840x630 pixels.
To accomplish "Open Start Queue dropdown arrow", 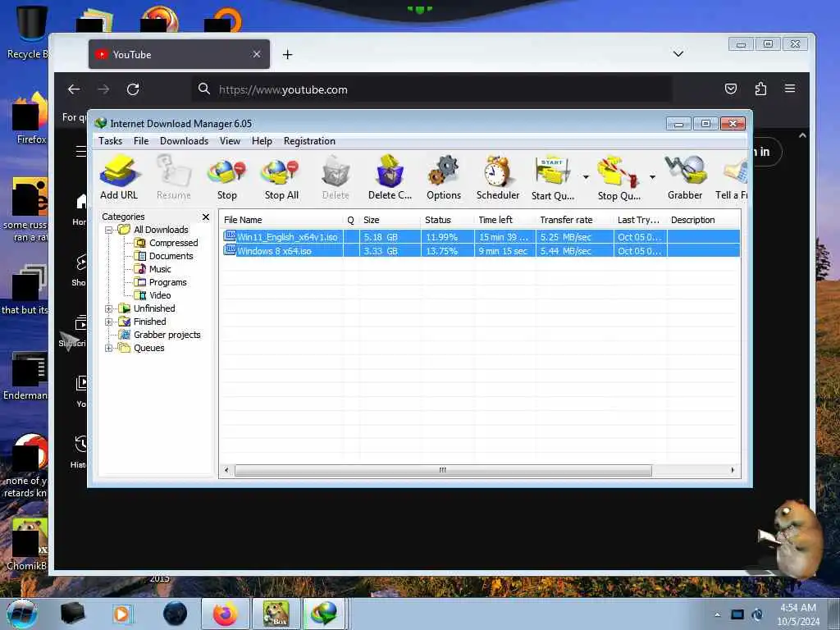I will point(586,177).
